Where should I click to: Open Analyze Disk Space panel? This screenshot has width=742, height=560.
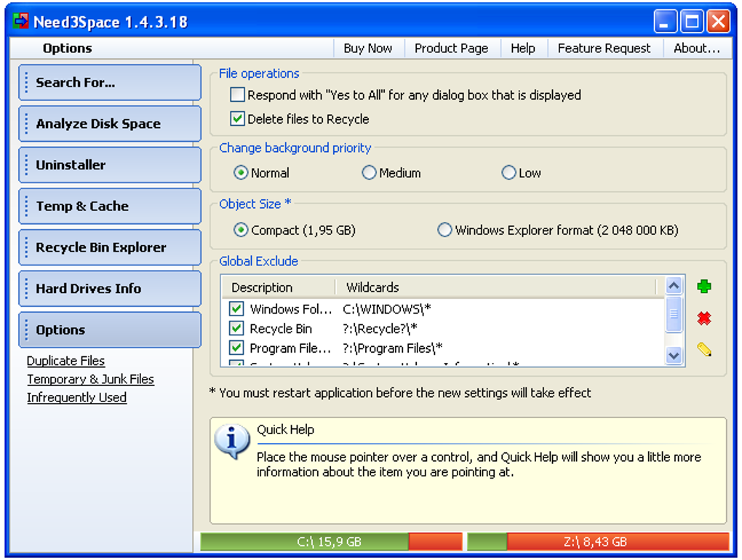click(110, 124)
